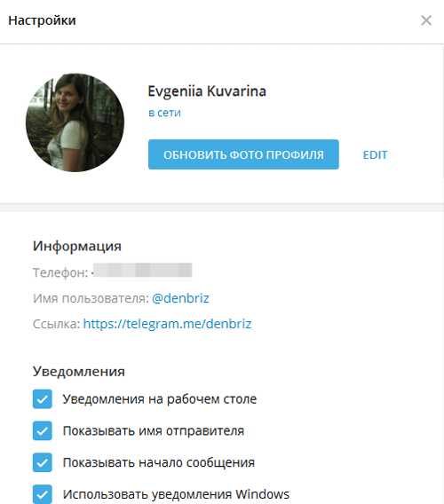Click the 'в сети' online status text
444x504 pixels.
(164, 113)
